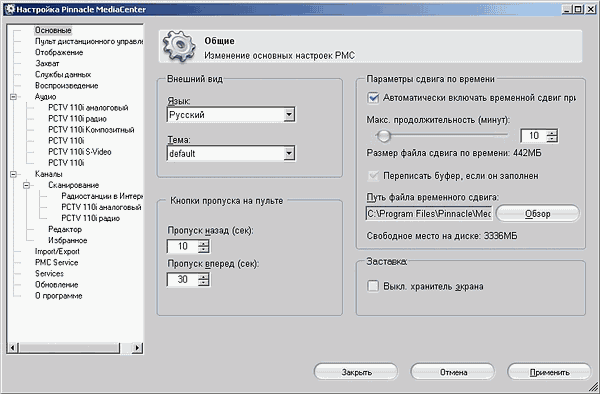Select Захват in the tree
The width and height of the screenshot is (600, 394).
point(47,63)
